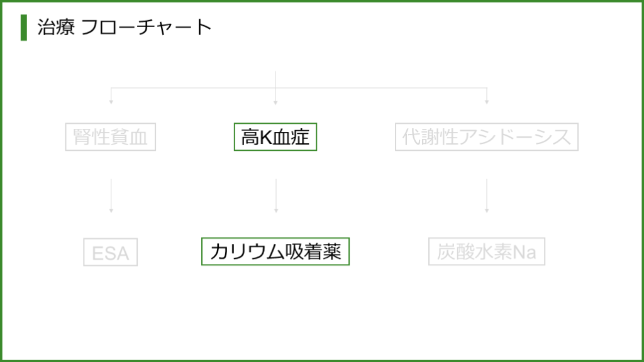Click the highlighted カリウム吸着薬 box
This screenshot has height=362, width=644.
275,251
